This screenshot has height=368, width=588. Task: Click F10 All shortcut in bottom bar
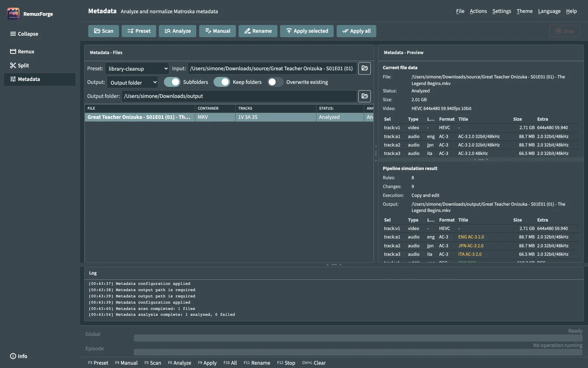(230, 363)
